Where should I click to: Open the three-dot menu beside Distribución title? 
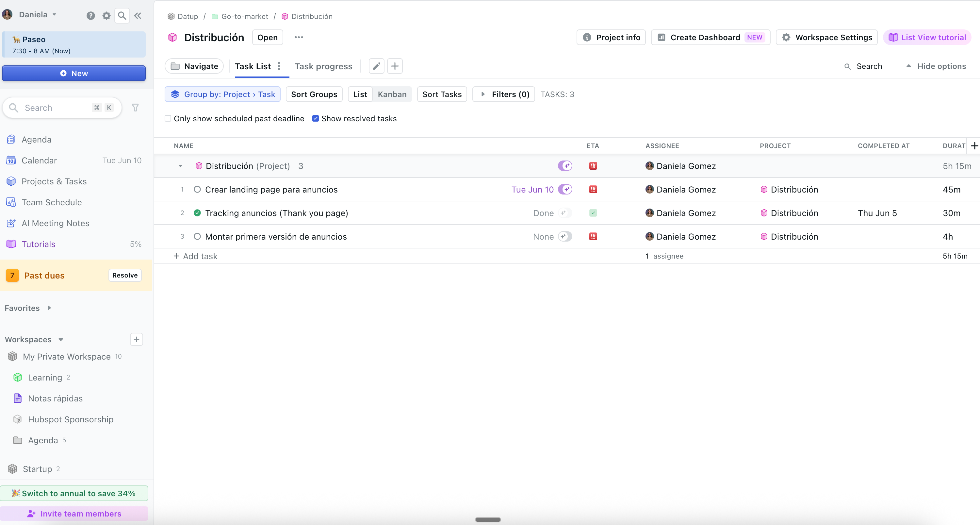(299, 37)
